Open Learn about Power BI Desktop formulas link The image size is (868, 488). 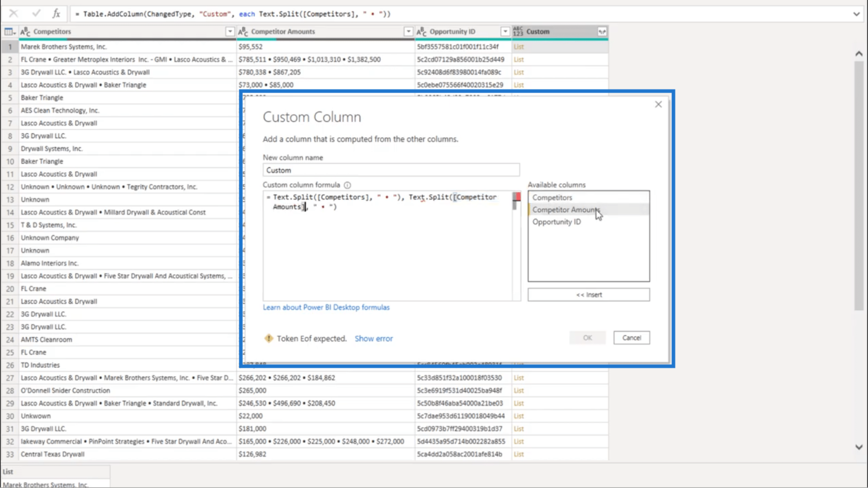(326, 307)
